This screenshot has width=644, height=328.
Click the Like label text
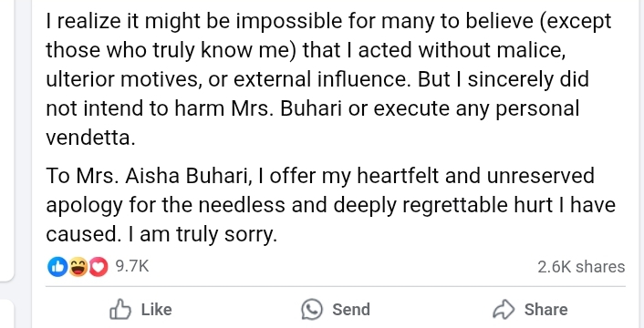157,310
